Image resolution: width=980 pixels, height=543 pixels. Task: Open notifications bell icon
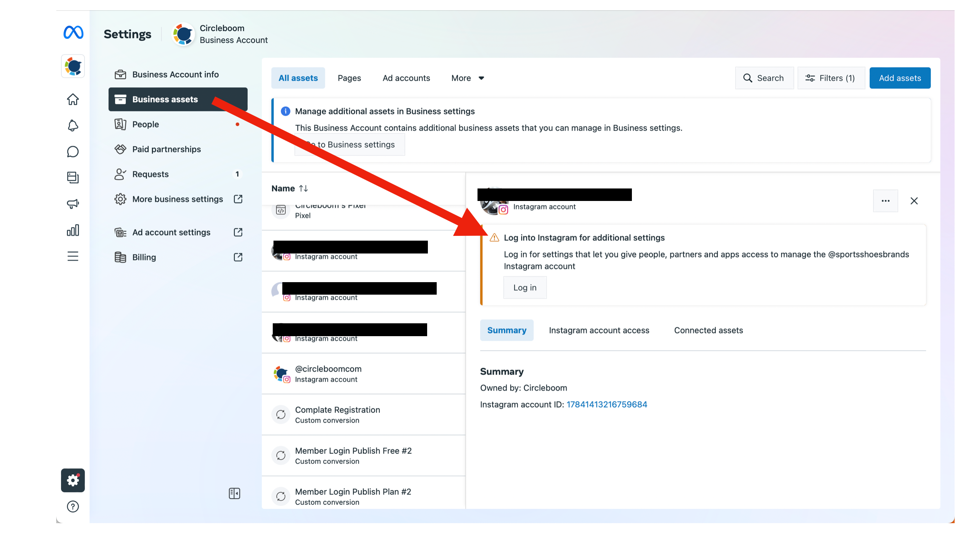[73, 126]
